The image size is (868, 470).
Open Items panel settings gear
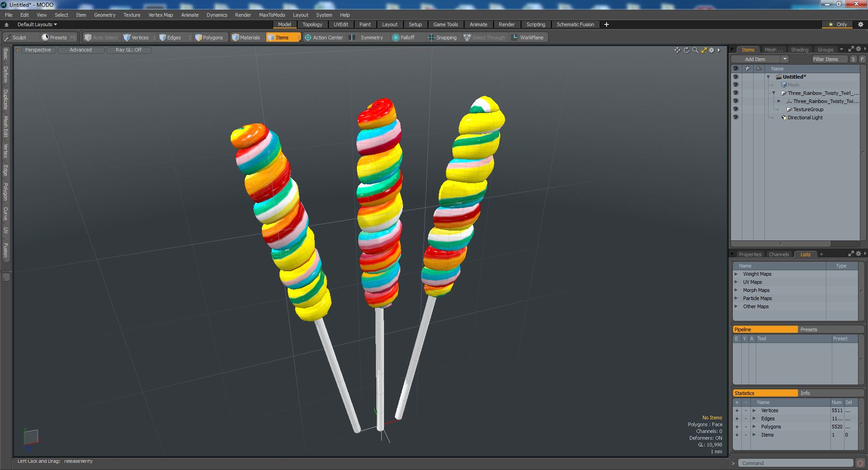[x=859, y=49]
